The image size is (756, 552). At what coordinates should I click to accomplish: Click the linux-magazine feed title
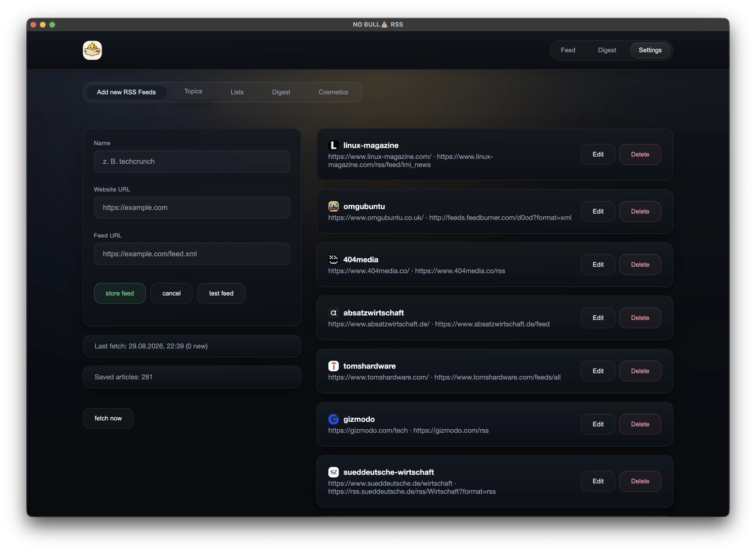point(371,146)
